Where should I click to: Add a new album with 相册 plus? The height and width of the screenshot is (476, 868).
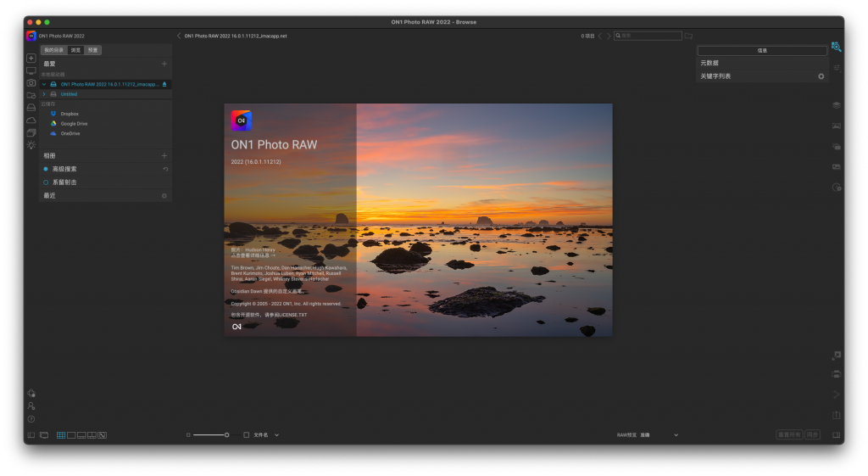(164, 156)
